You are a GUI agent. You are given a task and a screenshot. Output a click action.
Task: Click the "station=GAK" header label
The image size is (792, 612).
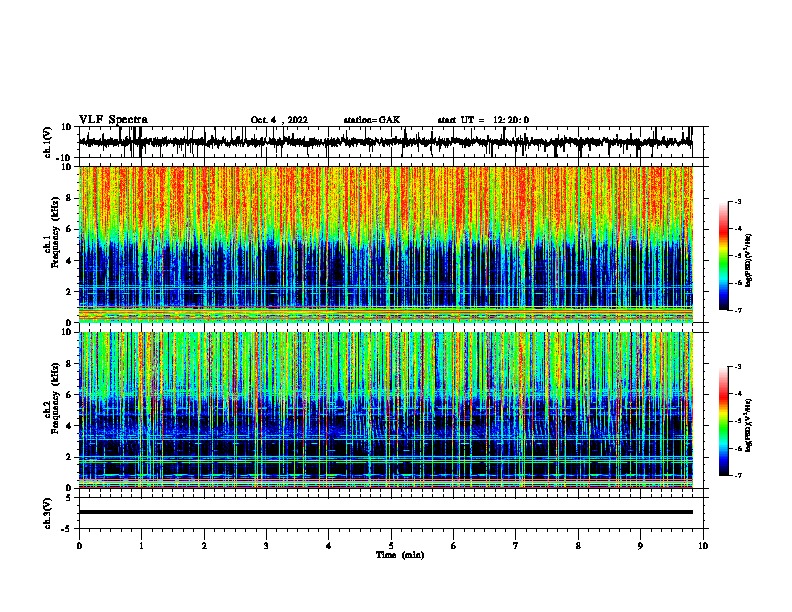click(372, 120)
